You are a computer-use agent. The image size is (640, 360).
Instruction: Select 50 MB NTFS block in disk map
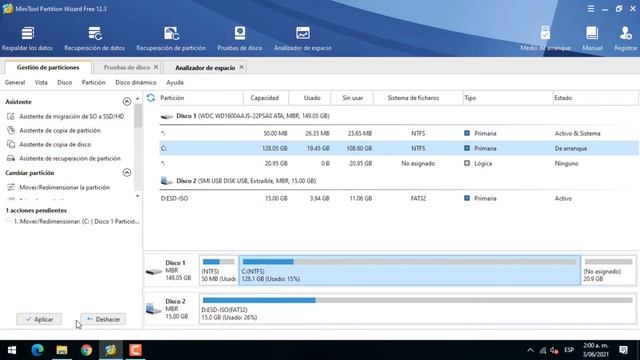pyautogui.click(x=218, y=270)
